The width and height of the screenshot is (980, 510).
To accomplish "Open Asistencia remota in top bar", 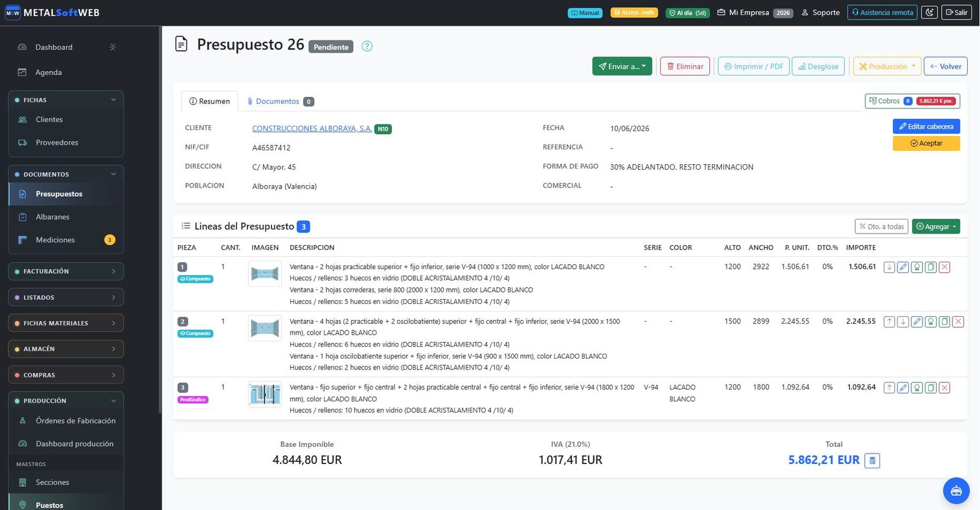I will [882, 12].
